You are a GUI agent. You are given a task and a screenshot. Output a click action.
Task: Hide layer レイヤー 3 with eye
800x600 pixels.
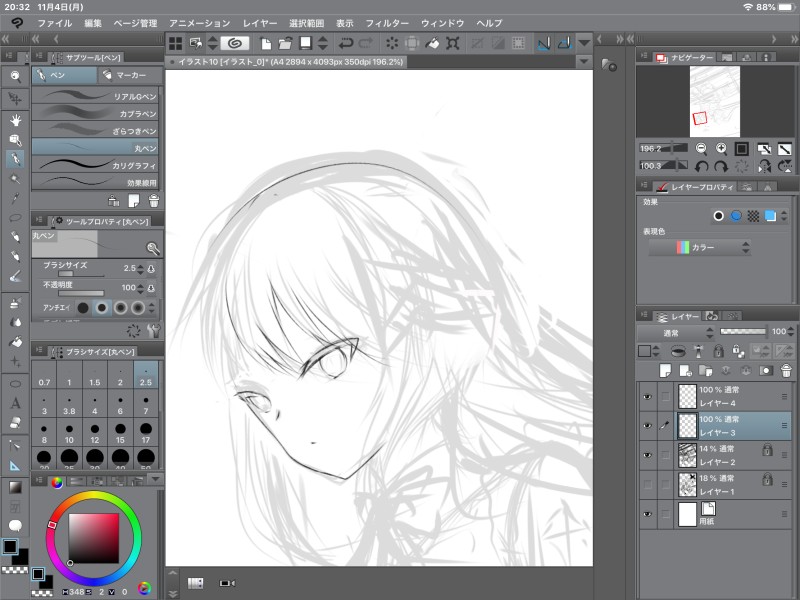(647, 426)
